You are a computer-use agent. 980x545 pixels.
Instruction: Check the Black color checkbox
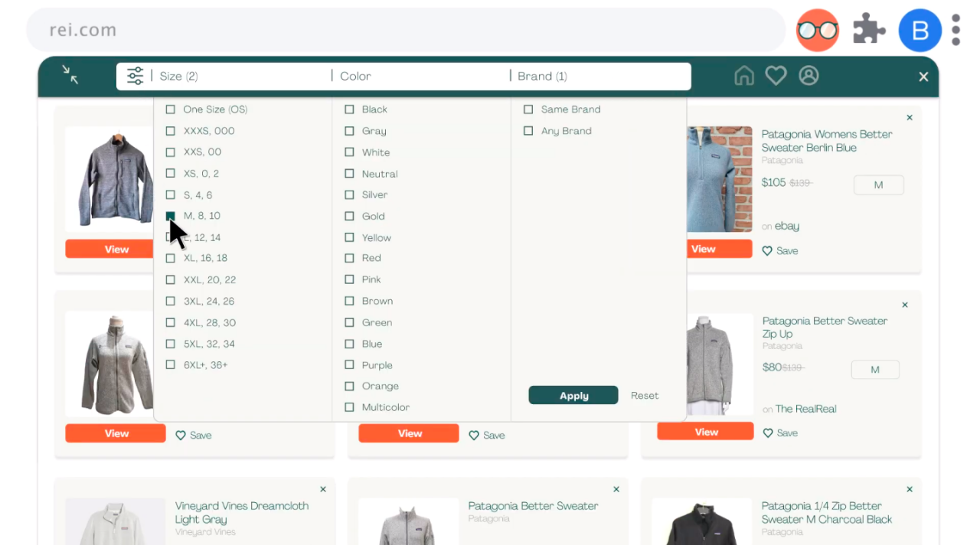(349, 109)
